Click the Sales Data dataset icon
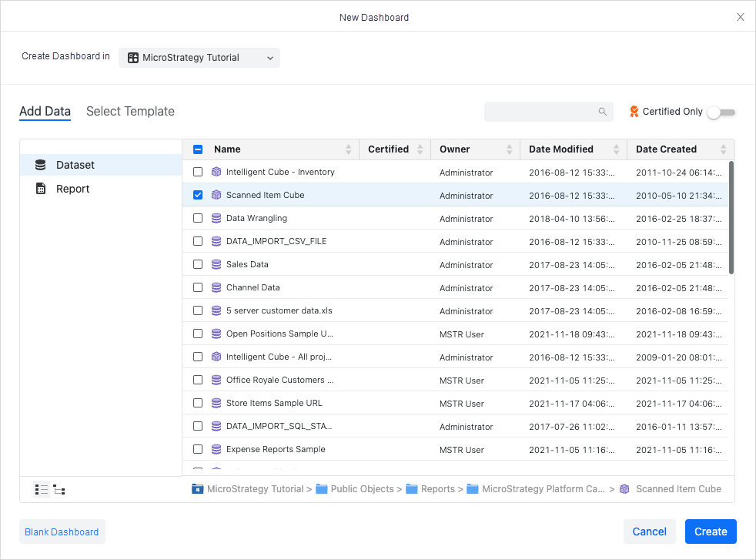 216,264
